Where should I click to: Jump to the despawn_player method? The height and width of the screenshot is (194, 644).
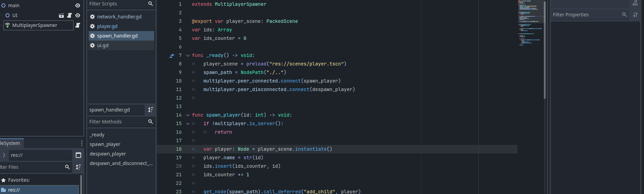108,154
